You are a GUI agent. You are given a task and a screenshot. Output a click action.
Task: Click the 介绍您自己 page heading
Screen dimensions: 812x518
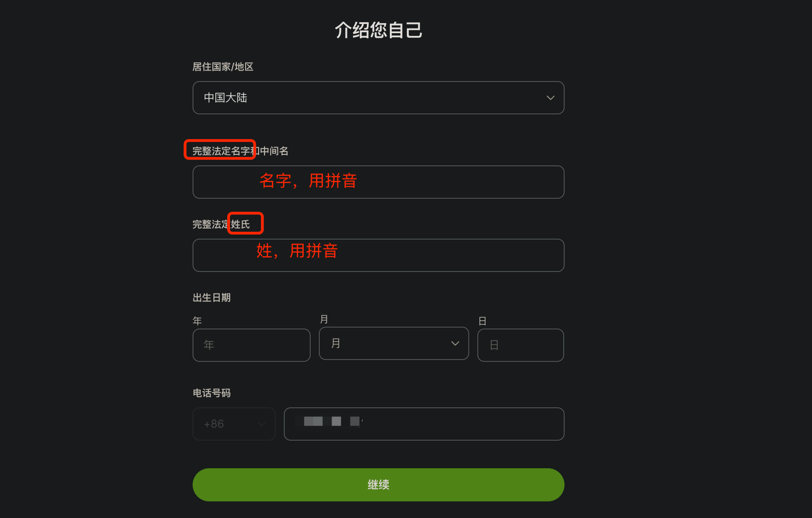378,30
